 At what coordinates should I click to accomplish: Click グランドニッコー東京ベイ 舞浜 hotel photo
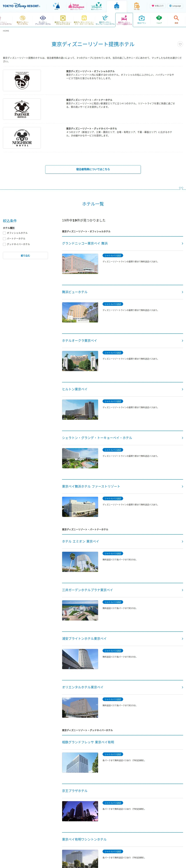[x=80, y=264]
